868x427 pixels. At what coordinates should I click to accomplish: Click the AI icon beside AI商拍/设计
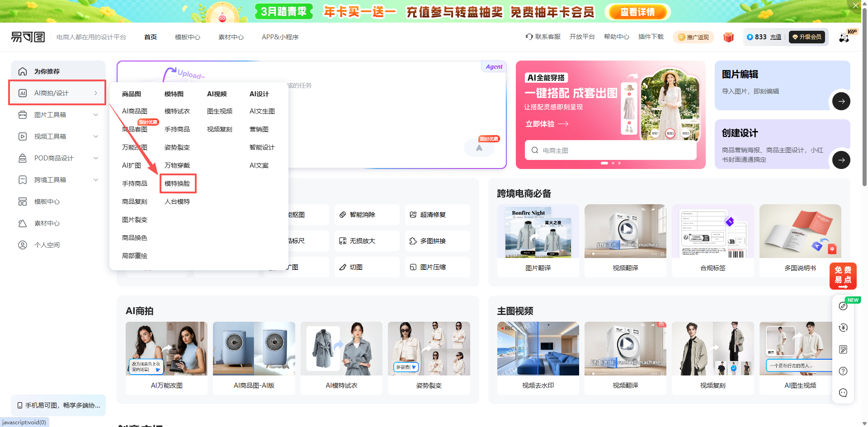click(x=23, y=93)
